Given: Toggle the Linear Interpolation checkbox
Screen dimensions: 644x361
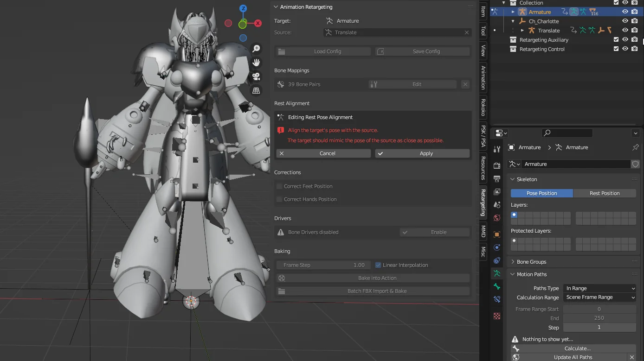Looking at the screenshot, I should coord(378,265).
